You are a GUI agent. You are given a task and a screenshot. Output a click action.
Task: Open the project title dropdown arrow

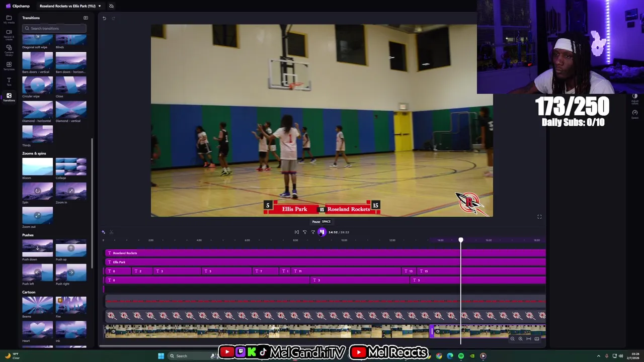click(x=100, y=6)
